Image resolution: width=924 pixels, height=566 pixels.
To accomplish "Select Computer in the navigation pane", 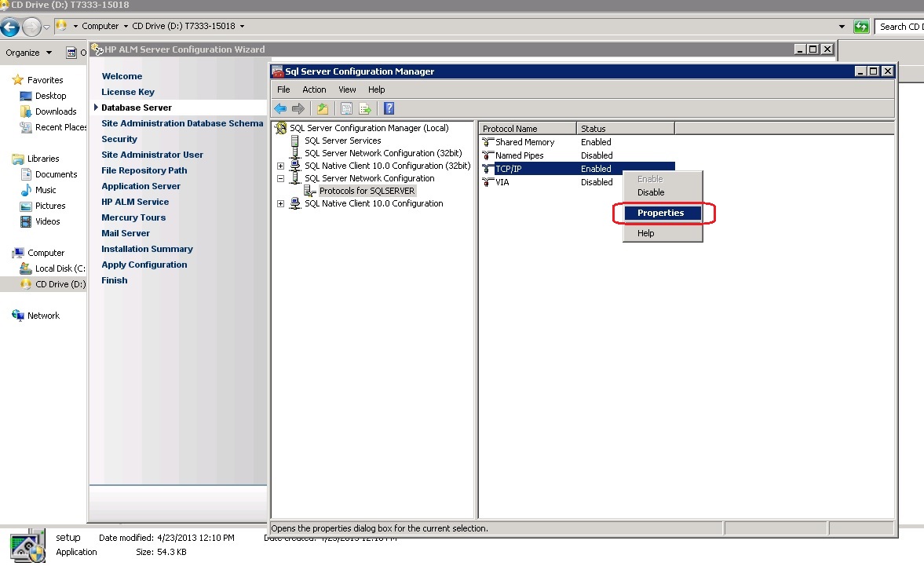I will (x=46, y=253).
